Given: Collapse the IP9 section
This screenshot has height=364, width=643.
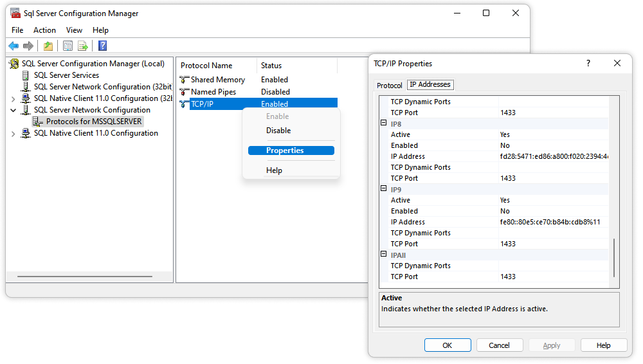Looking at the screenshot, I should click(x=383, y=188).
